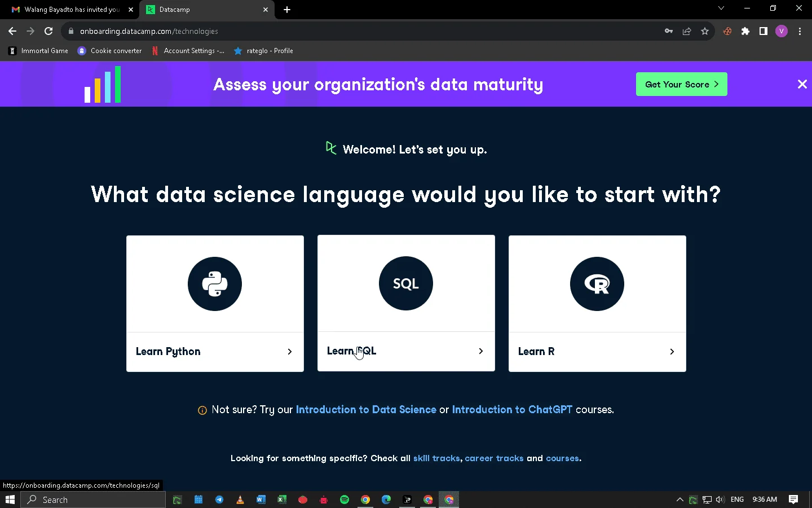This screenshot has width=812, height=508.
Task: Launch Telegram from the taskbar
Action: point(219,500)
